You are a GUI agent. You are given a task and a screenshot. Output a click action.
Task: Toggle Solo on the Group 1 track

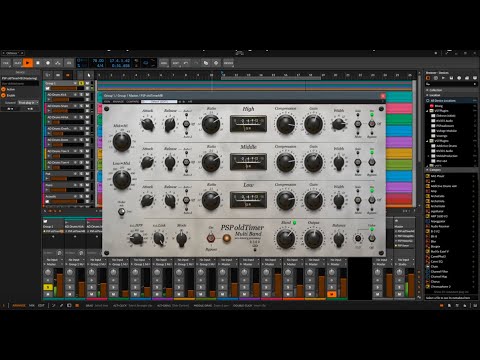pyautogui.click(x=81, y=83)
